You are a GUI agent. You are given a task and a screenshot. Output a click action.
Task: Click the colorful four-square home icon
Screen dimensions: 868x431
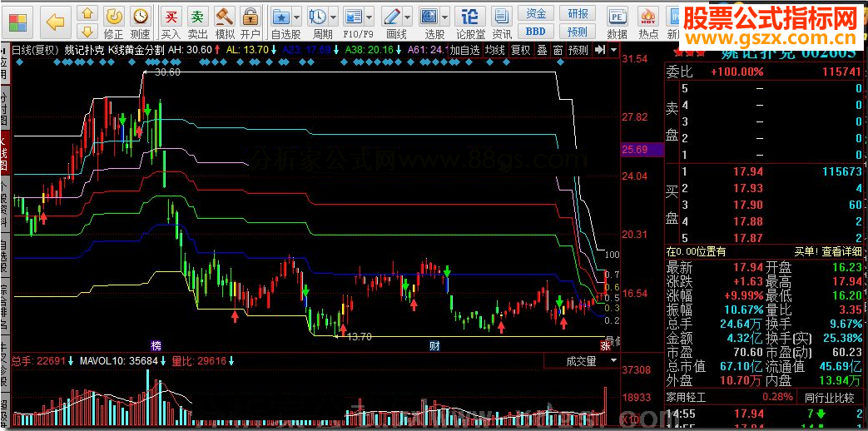click(x=17, y=22)
